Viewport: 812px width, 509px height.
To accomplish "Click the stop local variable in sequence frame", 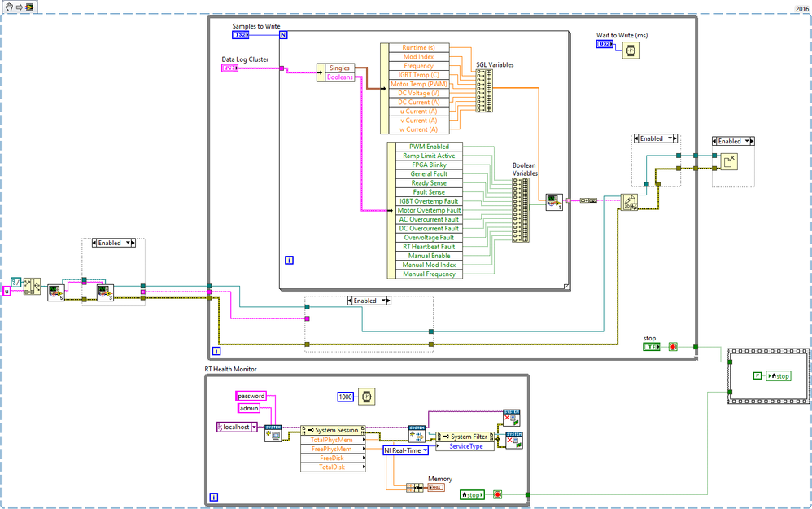I will (x=779, y=376).
